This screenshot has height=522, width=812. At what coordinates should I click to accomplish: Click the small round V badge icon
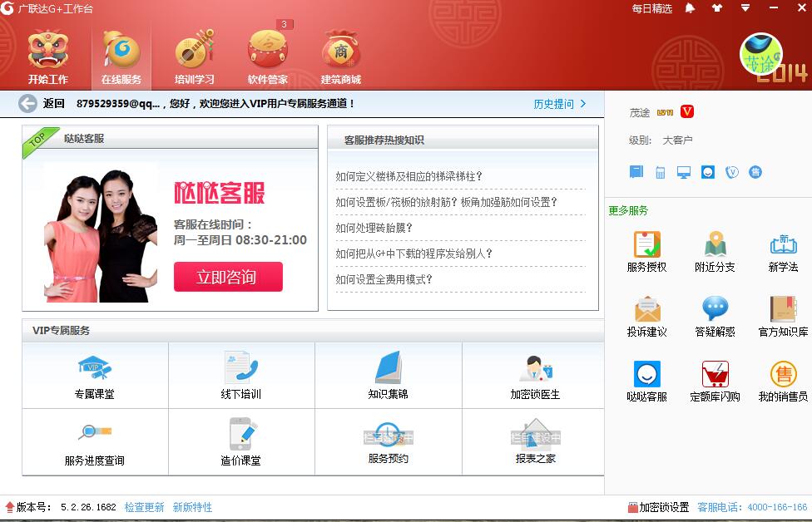(x=732, y=172)
